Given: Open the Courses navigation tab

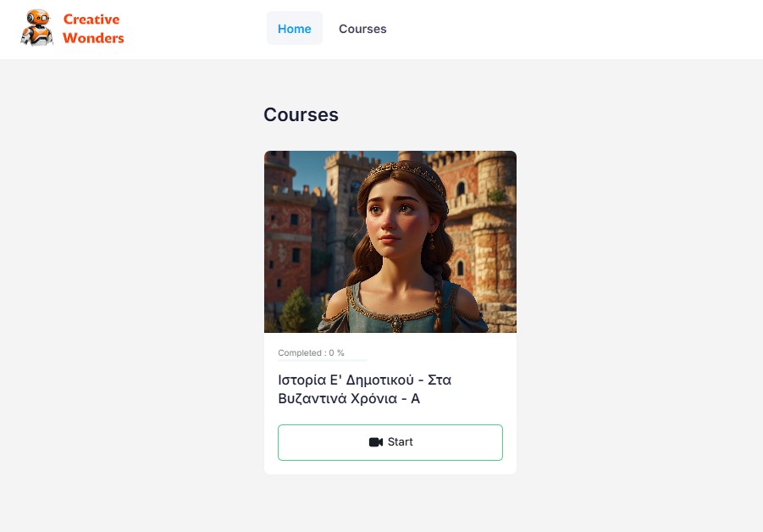Looking at the screenshot, I should (362, 29).
